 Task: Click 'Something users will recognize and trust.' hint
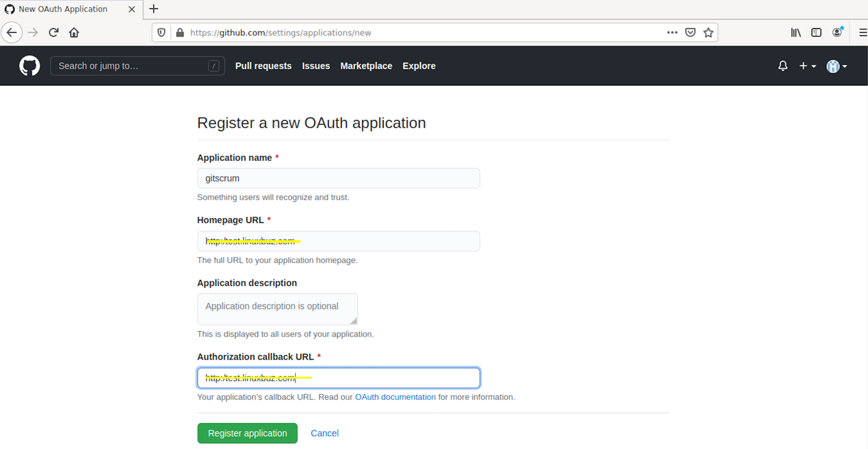273,197
